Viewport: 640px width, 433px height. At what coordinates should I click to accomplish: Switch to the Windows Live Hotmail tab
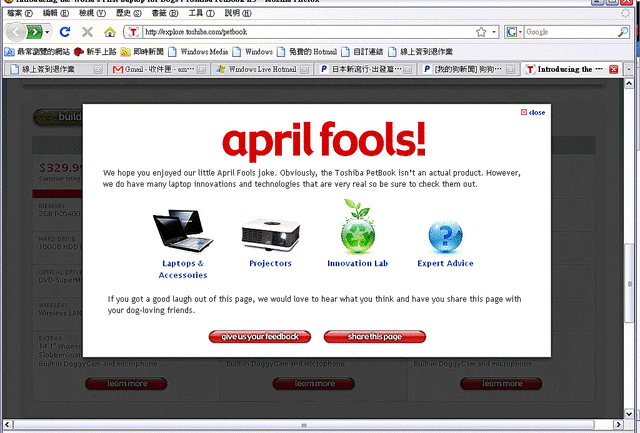coord(258,70)
